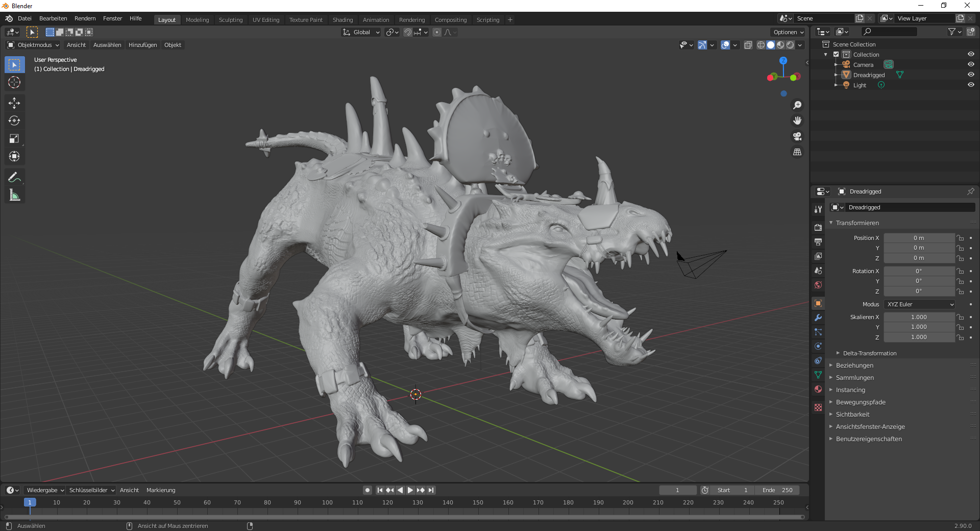The image size is (980, 531).
Task: Hide the Dreadrigged object in outliner
Action: pos(971,75)
